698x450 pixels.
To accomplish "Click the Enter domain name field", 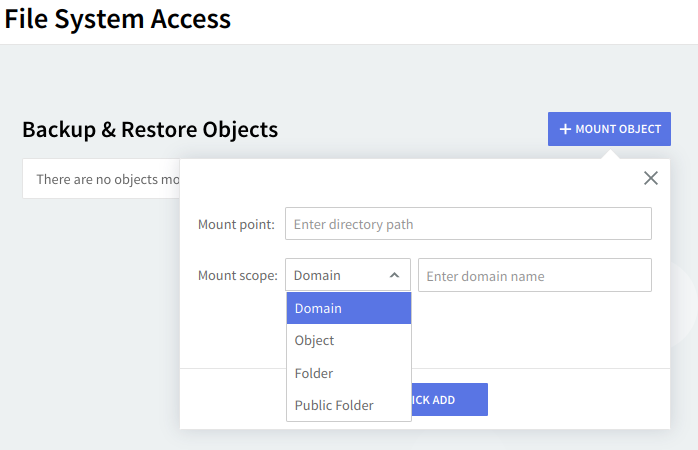I will [534, 275].
